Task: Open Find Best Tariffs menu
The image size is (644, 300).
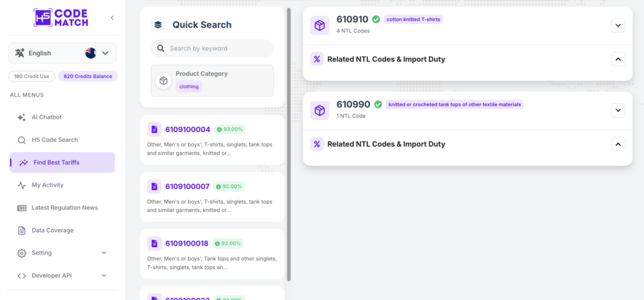Action: click(62, 162)
